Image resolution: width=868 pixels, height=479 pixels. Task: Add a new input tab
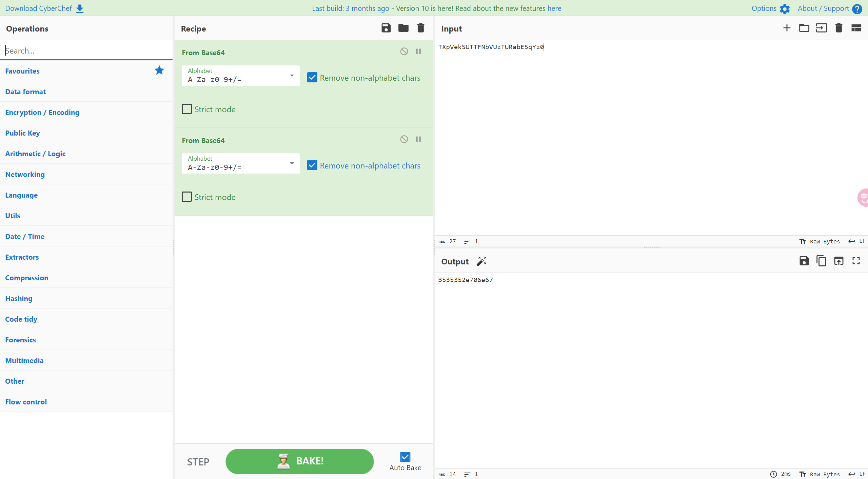787,28
